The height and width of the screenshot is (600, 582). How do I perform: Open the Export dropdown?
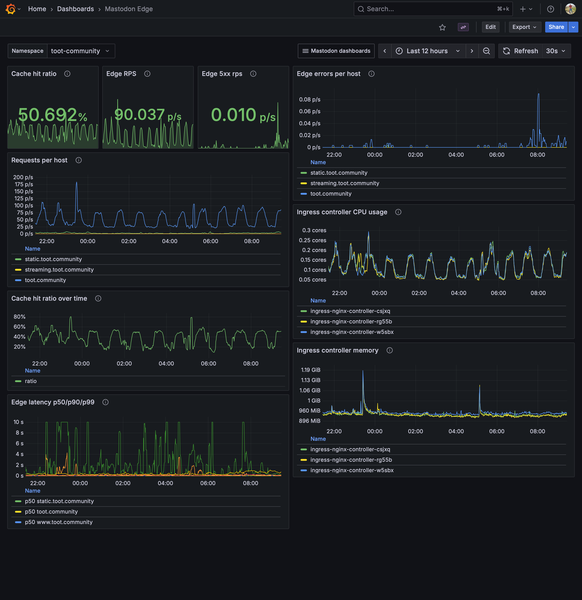[x=524, y=27]
